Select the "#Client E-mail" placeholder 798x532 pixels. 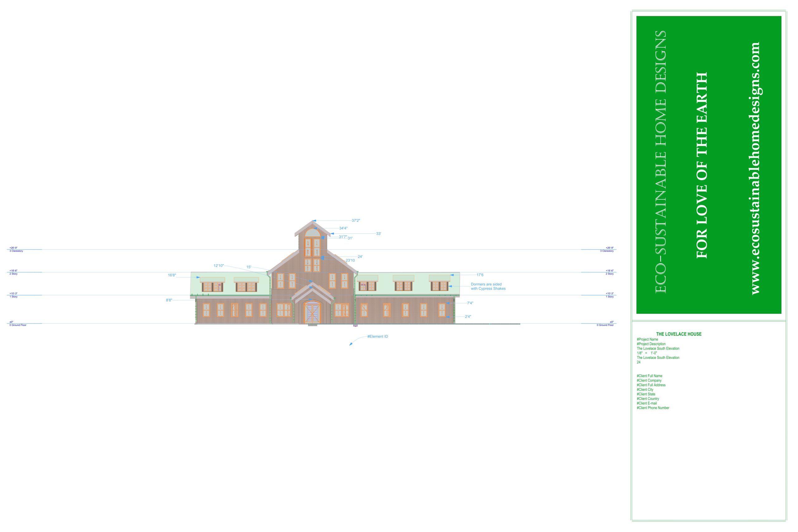[x=647, y=403]
